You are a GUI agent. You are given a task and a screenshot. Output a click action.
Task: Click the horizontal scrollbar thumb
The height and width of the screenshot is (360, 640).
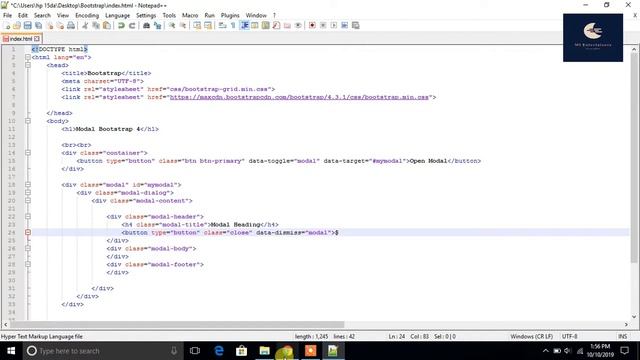(x=178, y=324)
